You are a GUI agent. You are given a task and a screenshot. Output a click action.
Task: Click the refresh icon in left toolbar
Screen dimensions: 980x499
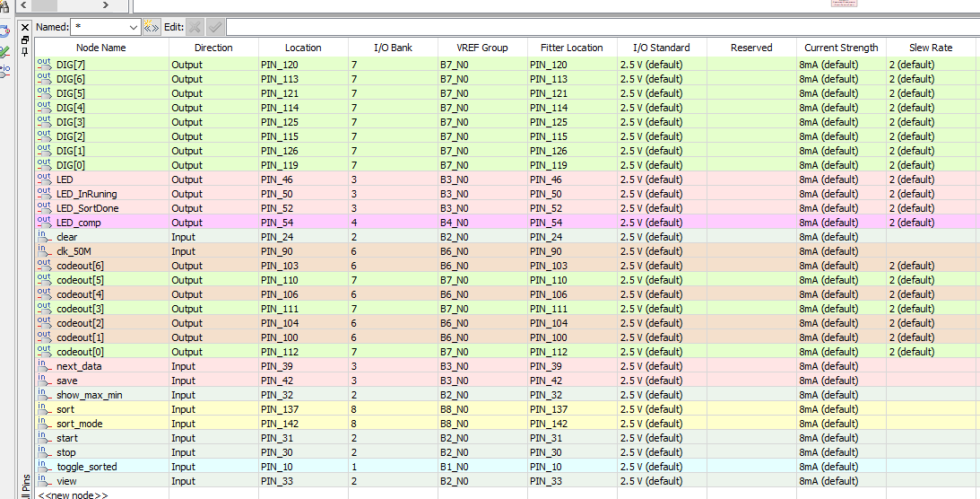(4, 30)
